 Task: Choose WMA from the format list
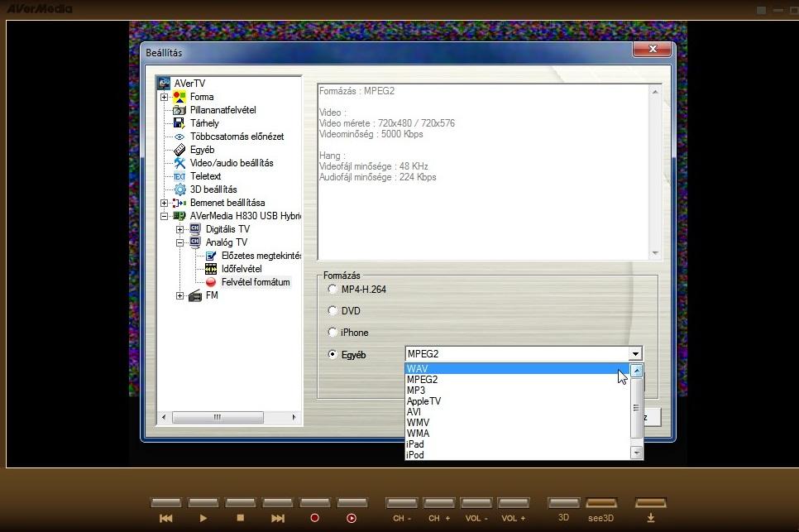tap(517, 434)
